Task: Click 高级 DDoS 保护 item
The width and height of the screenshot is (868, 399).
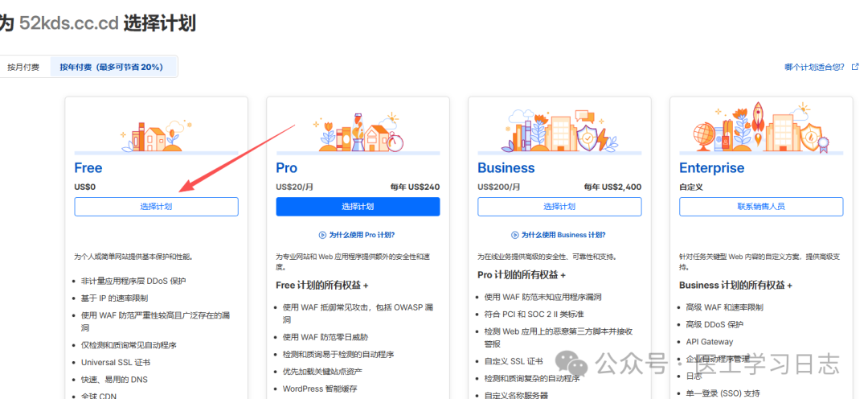Action: pos(714,324)
